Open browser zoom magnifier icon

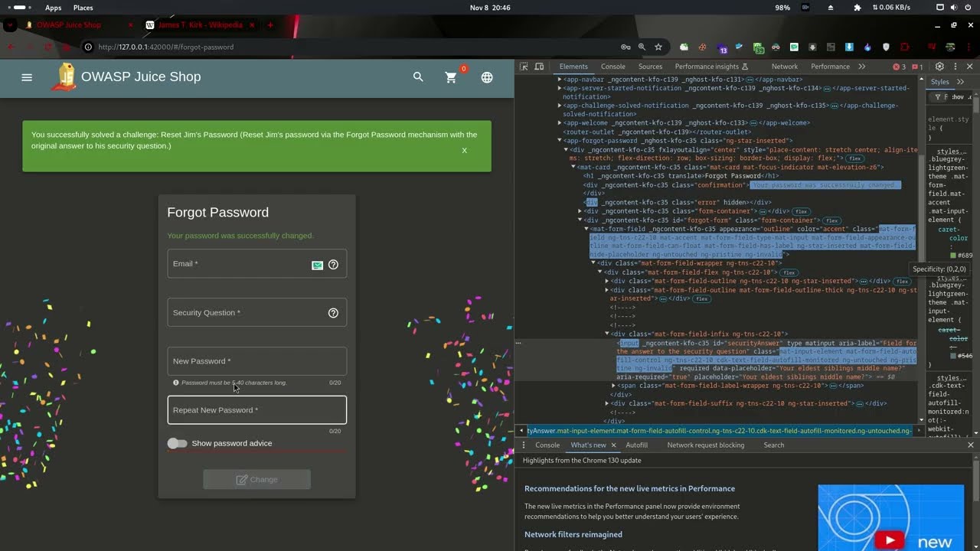(x=642, y=47)
